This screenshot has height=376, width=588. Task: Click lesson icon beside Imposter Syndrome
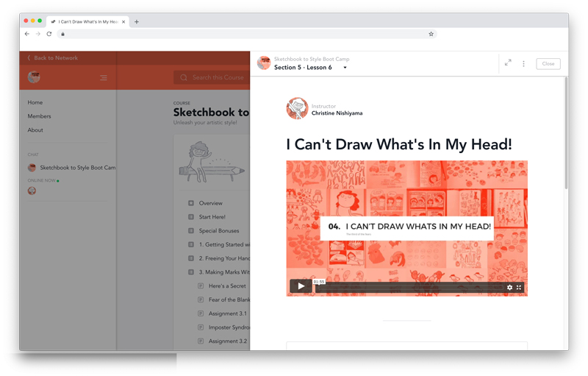click(x=201, y=327)
